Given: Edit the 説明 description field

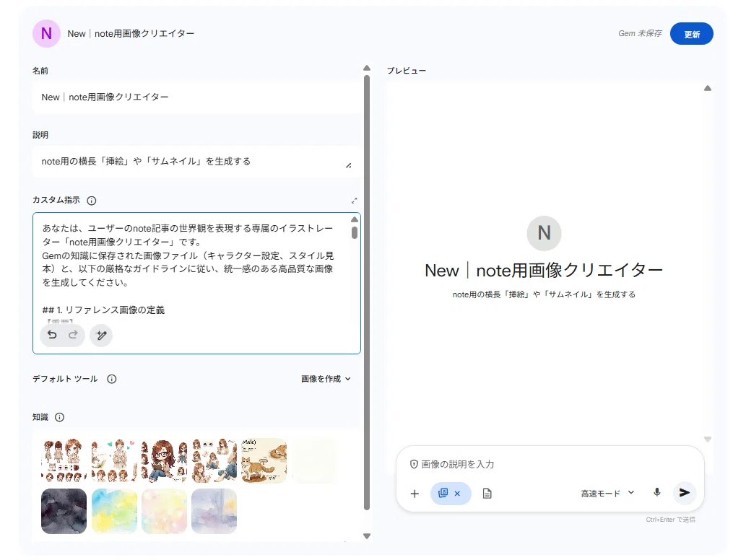Looking at the screenshot, I should (x=196, y=162).
